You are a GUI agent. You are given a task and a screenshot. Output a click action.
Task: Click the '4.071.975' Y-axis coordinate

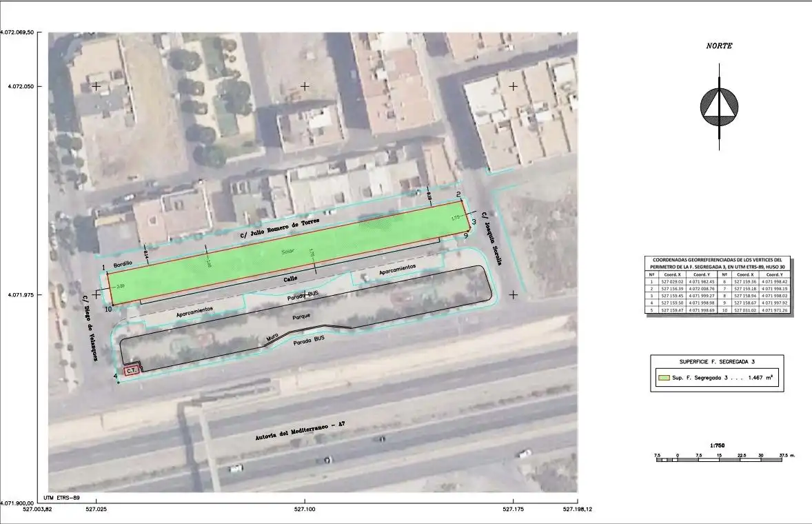click(x=21, y=294)
